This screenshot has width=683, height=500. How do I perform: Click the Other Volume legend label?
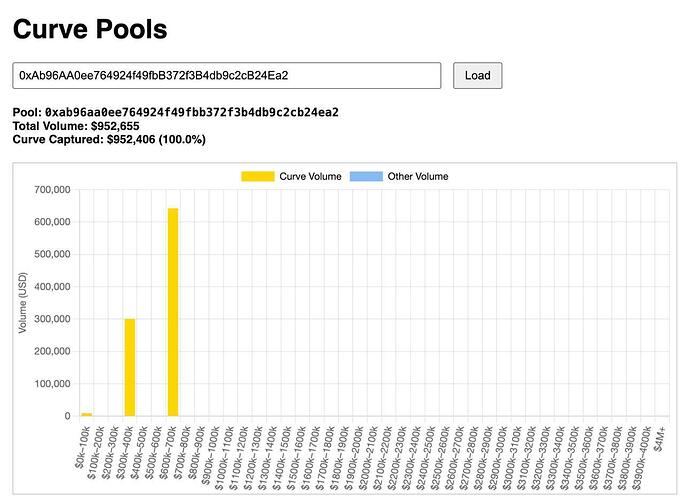pos(418,176)
